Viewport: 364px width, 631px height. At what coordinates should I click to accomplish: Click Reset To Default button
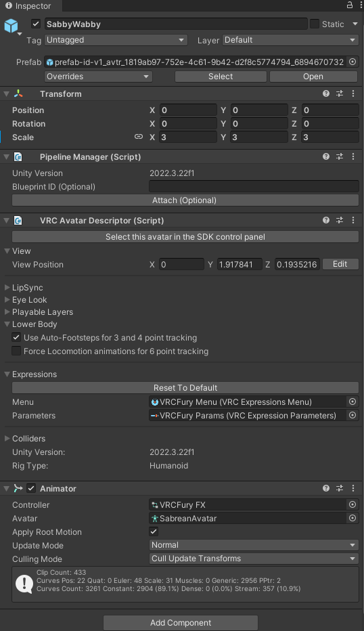(185, 387)
